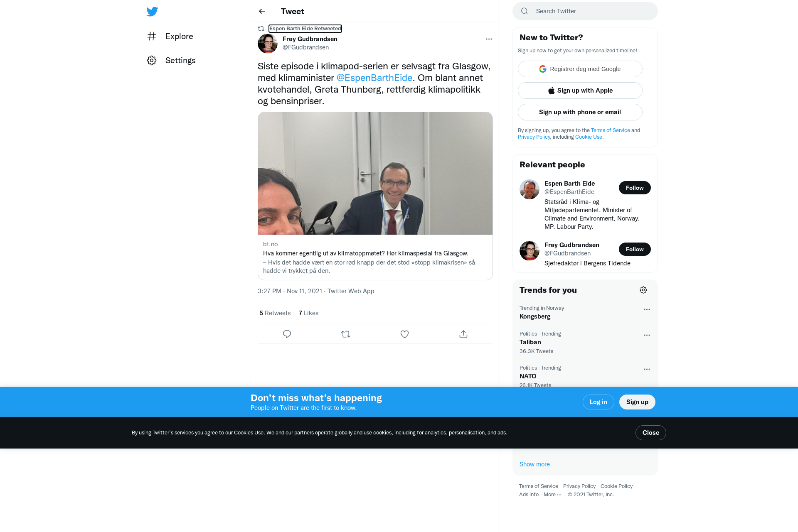
Task: Open more options for Taliban trend
Action: click(x=647, y=335)
